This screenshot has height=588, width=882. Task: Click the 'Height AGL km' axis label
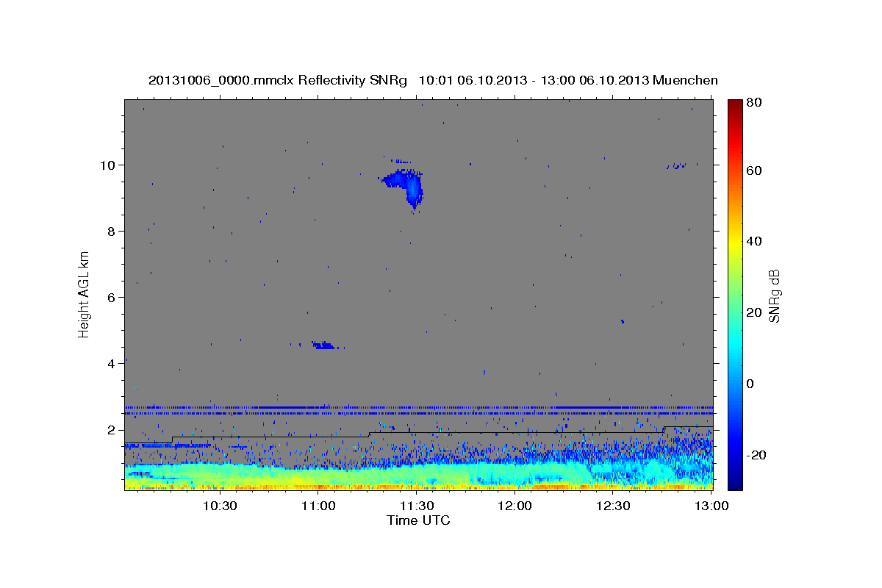pyautogui.click(x=85, y=294)
